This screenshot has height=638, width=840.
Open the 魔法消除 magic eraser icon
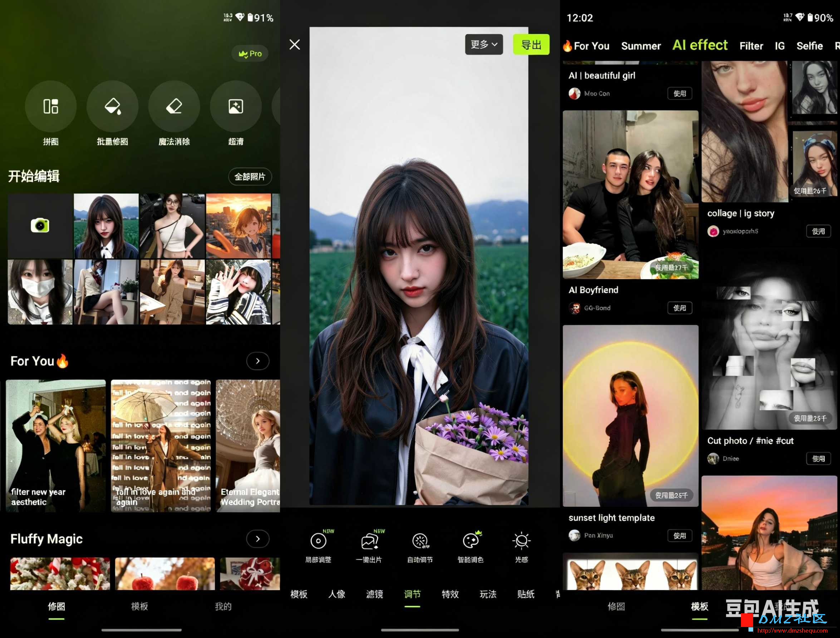point(174,107)
